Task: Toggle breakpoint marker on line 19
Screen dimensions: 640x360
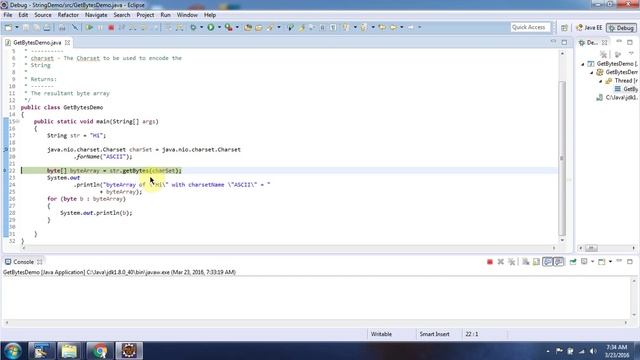Action: pos(5,150)
